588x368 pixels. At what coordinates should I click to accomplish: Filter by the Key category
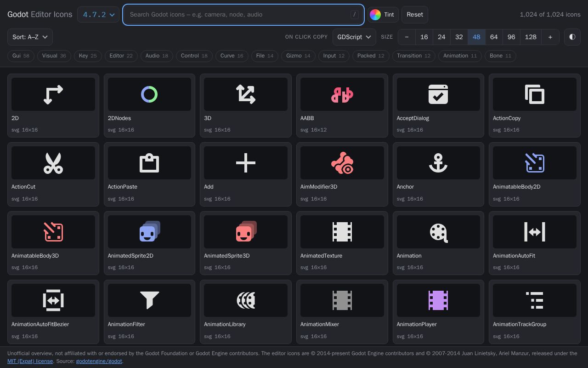pos(88,56)
